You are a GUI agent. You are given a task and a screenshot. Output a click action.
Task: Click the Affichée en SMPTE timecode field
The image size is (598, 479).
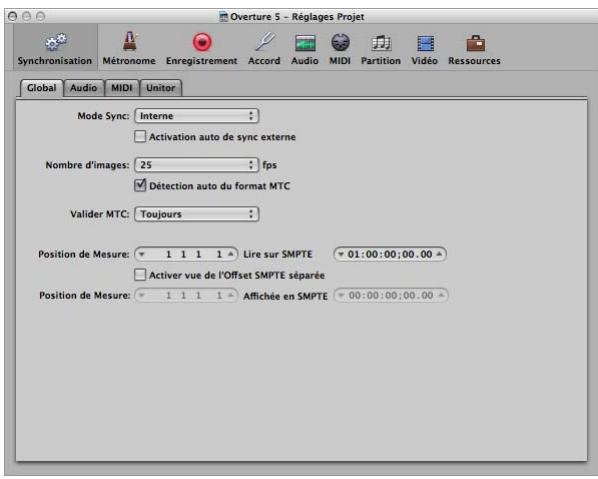(391, 295)
